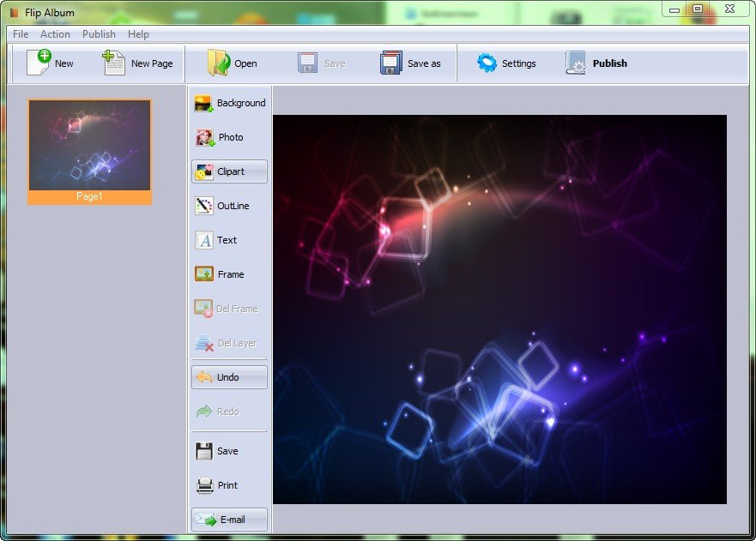This screenshot has height=541, width=756.
Task: Click the New album icon
Action: point(39,63)
